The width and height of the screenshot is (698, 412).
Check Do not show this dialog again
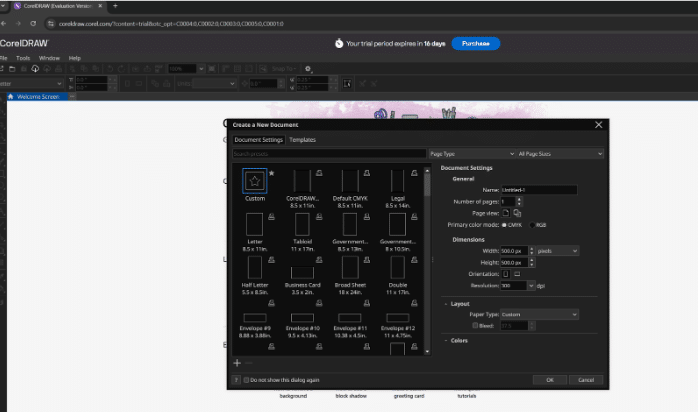[246, 380]
